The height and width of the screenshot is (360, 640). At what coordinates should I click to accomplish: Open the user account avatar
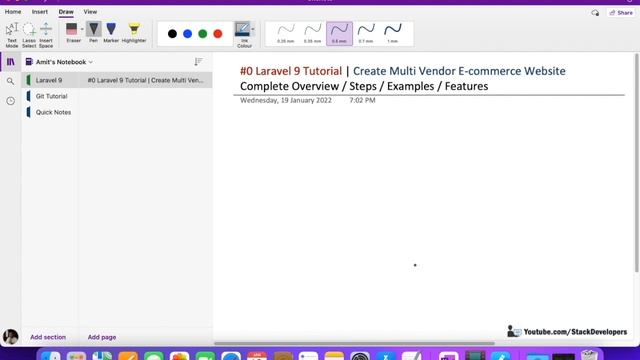click(x=11, y=337)
